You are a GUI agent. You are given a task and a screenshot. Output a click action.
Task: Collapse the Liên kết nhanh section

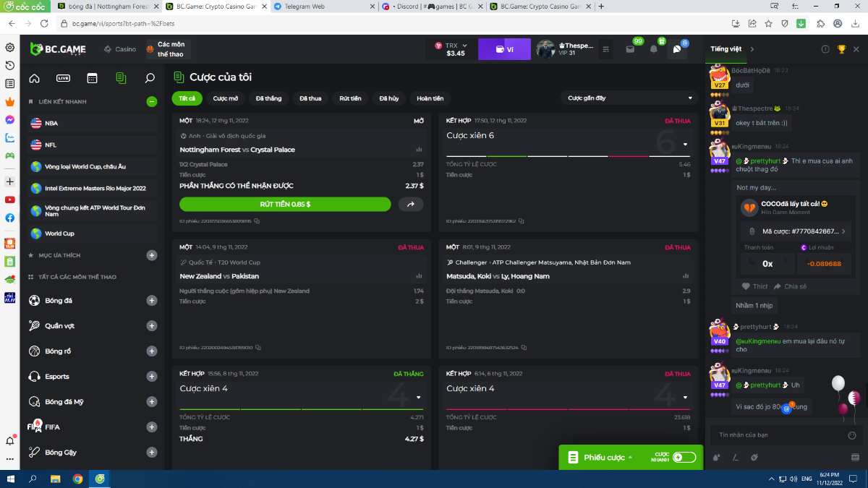(x=152, y=102)
